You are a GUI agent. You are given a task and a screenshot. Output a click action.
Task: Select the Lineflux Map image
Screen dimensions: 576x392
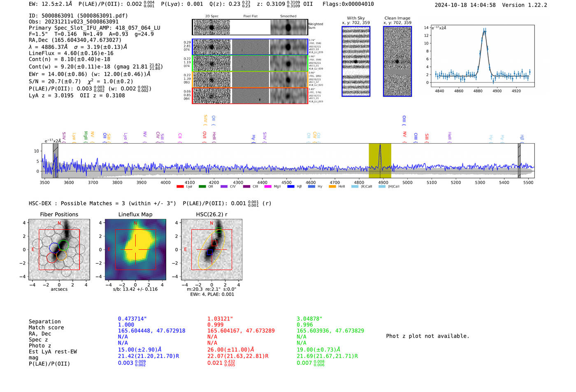point(135,249)
